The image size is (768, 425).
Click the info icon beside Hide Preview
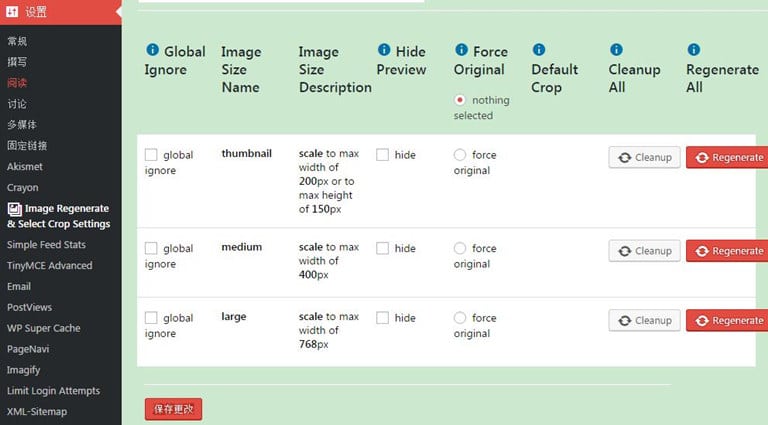pyautogui.click(x=384, y=50)
